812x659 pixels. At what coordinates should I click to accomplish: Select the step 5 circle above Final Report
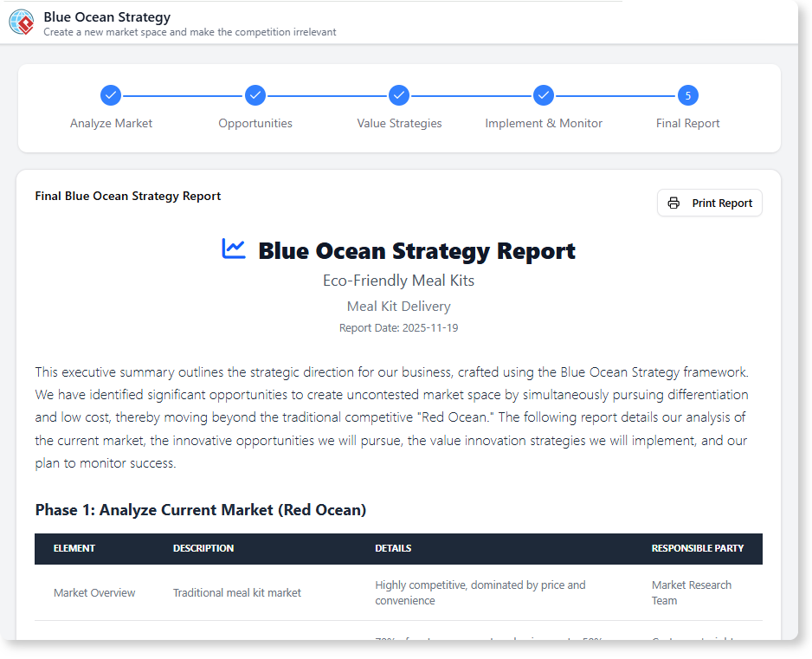687,95
